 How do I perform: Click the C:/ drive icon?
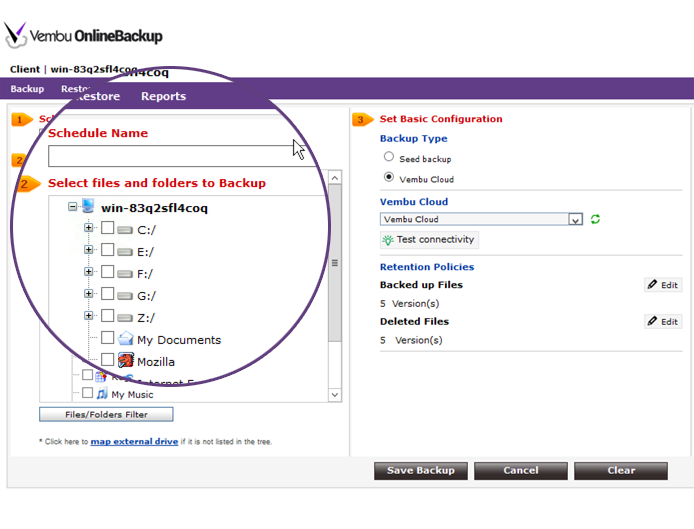[125, 230]
